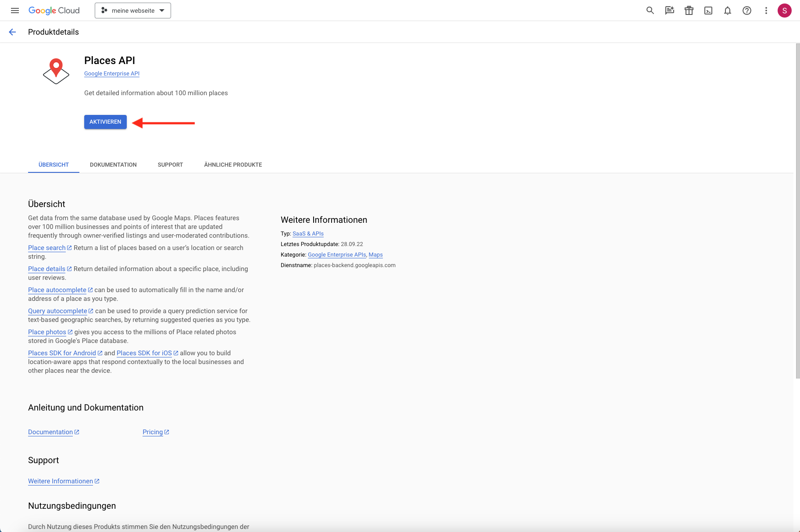Select the Übersicht tab
This screenshot has width=800, height=532.
point(54,165)
